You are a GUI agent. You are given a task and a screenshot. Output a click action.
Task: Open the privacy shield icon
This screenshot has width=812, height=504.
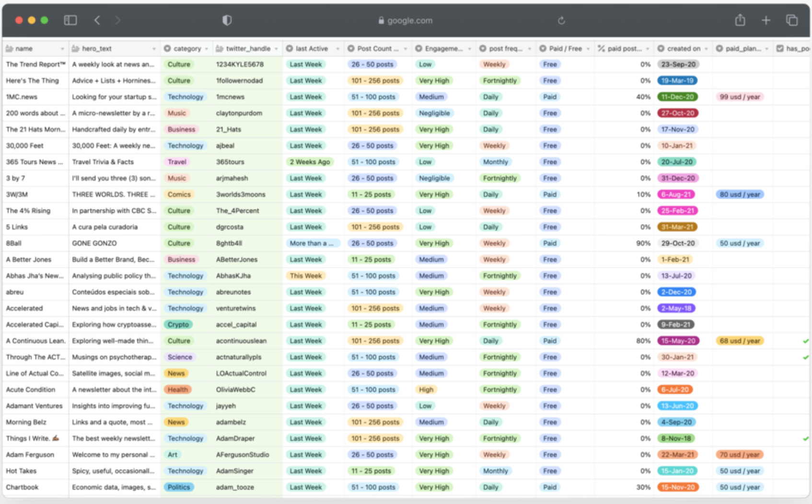pos(227,20)
